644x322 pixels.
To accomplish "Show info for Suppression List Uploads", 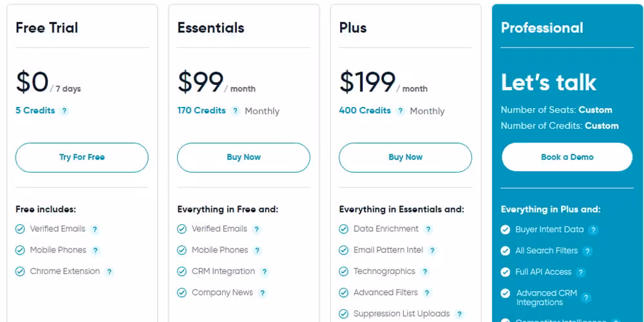I will (x=460, y=314).
